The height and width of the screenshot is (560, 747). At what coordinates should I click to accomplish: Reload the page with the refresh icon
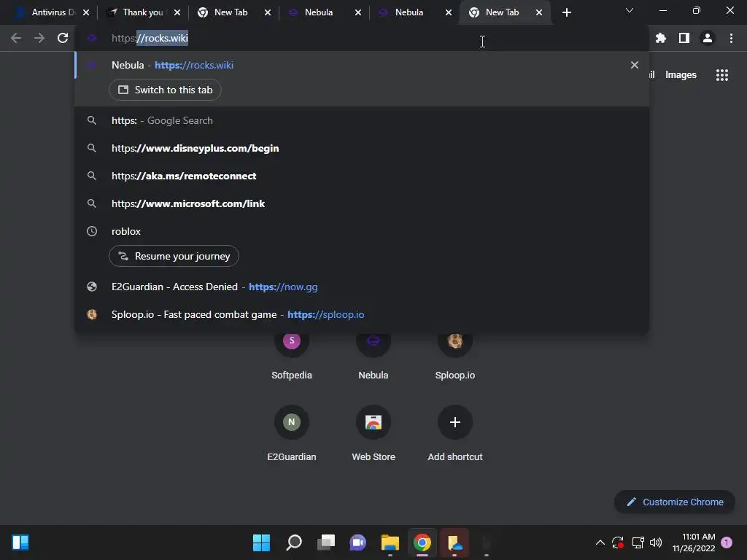click(63, 38)
